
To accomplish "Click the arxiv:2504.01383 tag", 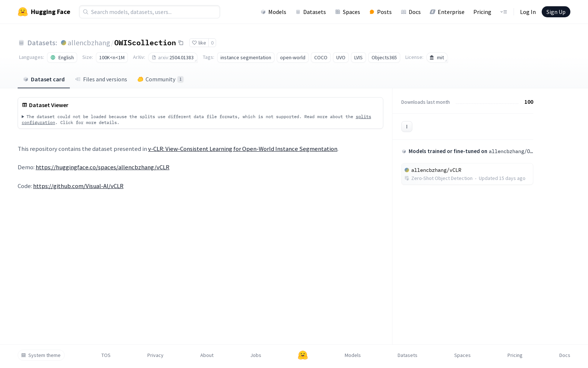I will (173, 57).
